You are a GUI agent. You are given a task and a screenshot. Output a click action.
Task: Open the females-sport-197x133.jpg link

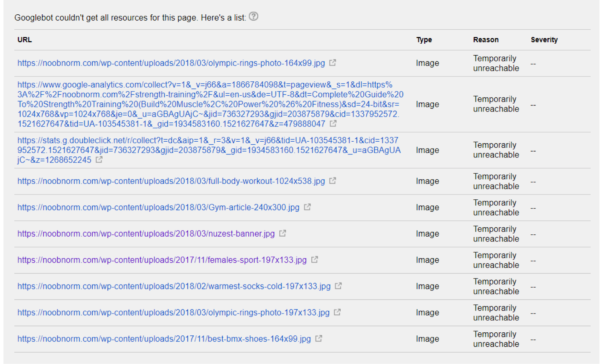click(162, 260)
